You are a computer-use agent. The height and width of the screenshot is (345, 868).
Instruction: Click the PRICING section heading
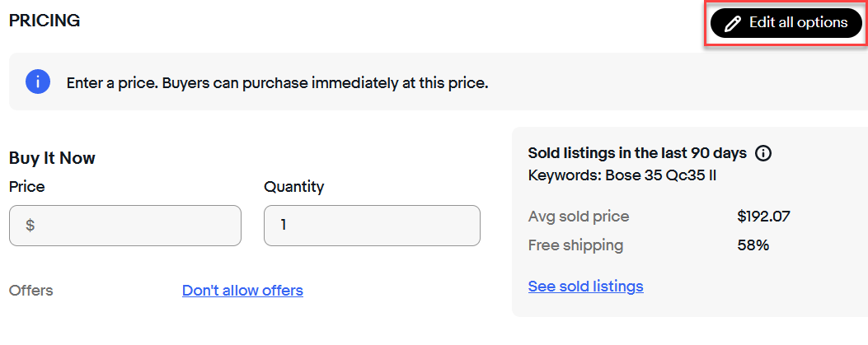[x=45, y=21]
